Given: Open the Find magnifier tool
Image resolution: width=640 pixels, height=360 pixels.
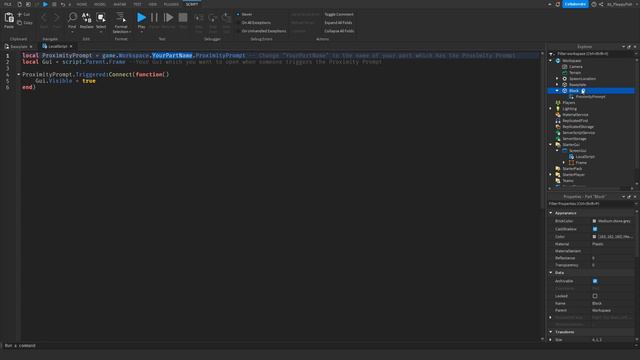Looking at the screenshot, I should tap(72, 20).
